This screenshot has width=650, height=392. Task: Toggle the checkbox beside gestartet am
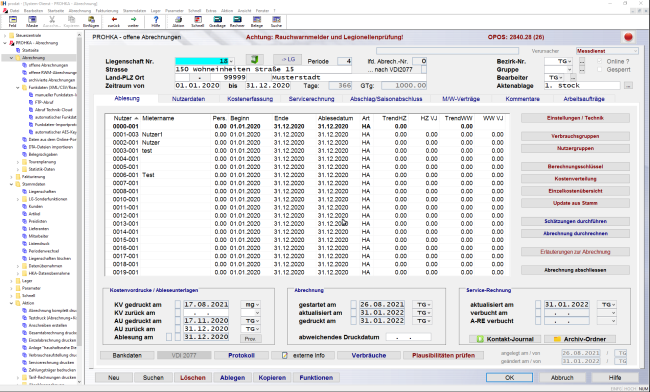point(354,305)
